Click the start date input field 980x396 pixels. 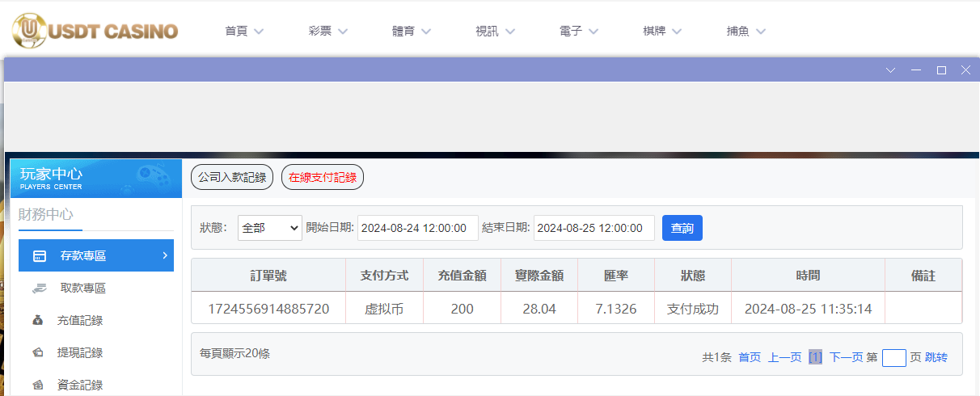[418, 228]
